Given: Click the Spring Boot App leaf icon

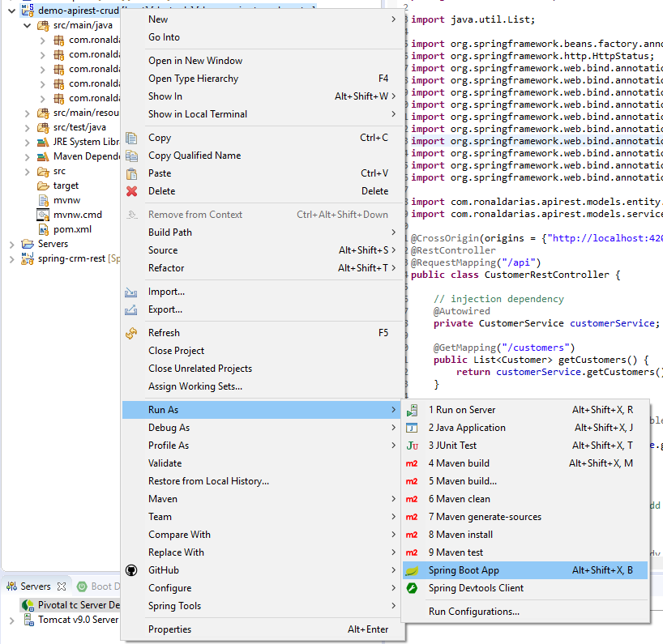Looking at the screenshot, I should click(412, 571).
